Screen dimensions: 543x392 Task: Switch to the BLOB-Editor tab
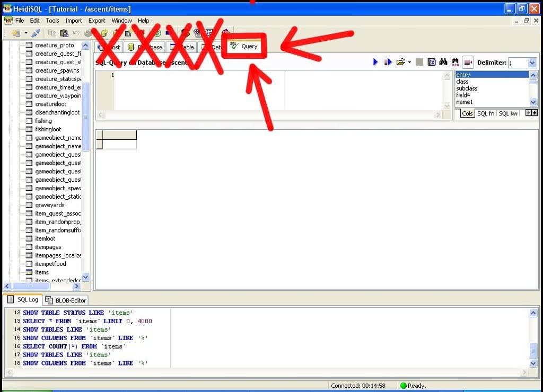click(65, 300)
